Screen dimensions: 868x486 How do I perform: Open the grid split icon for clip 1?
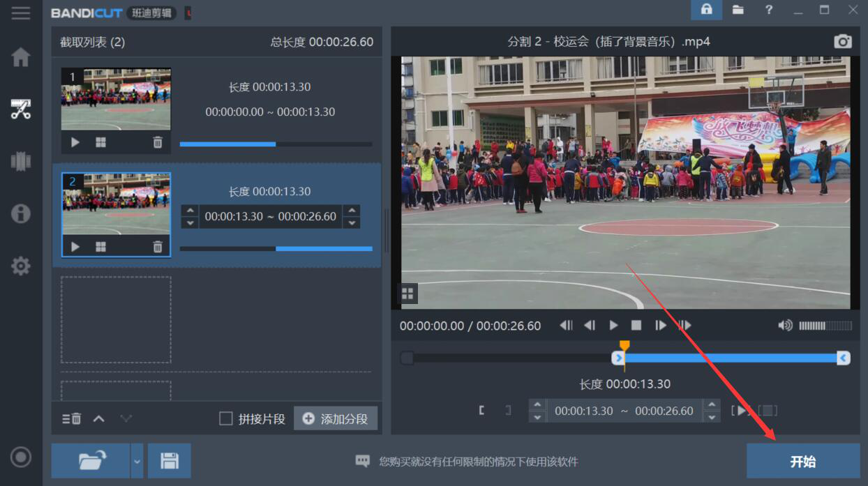[101, 142]
